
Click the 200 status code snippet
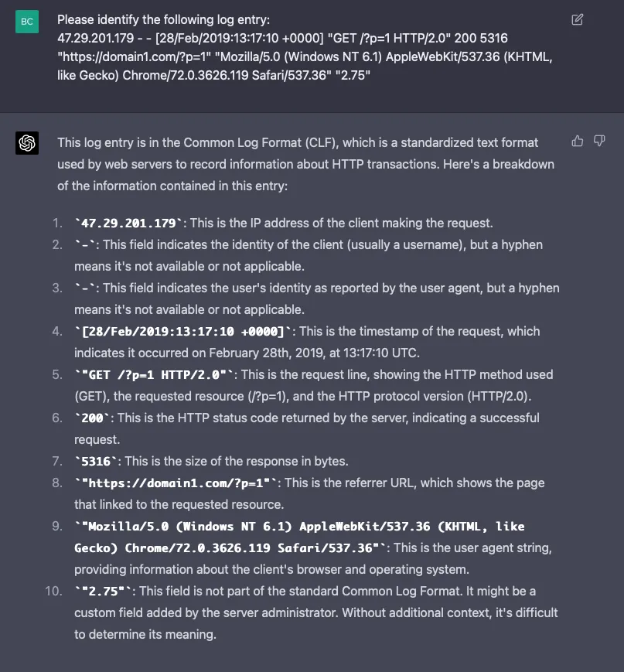pyautogui.click(x=92, y=418)
